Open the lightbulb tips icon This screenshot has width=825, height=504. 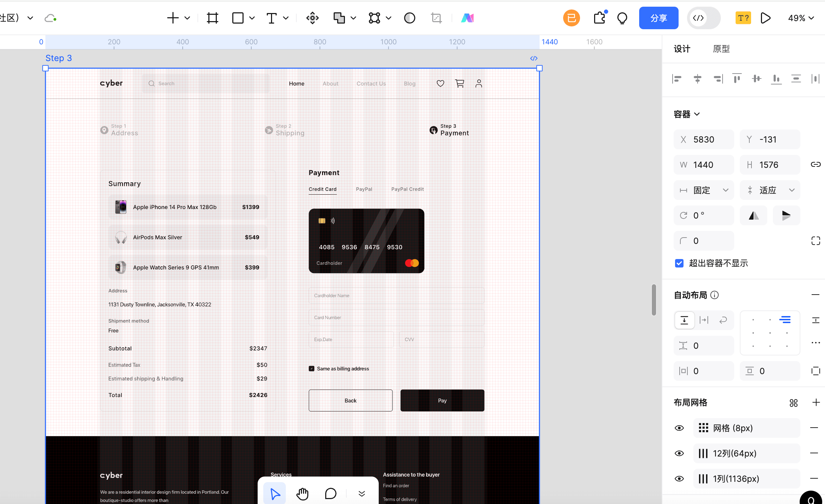622,18
